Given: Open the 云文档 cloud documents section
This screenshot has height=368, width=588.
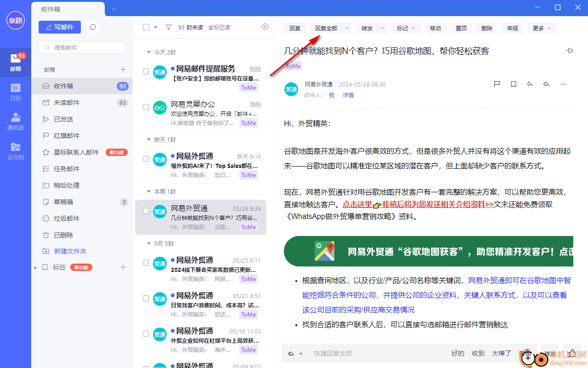Looking at the screenshot, I should pyautogui.click(x=16, y=151).
